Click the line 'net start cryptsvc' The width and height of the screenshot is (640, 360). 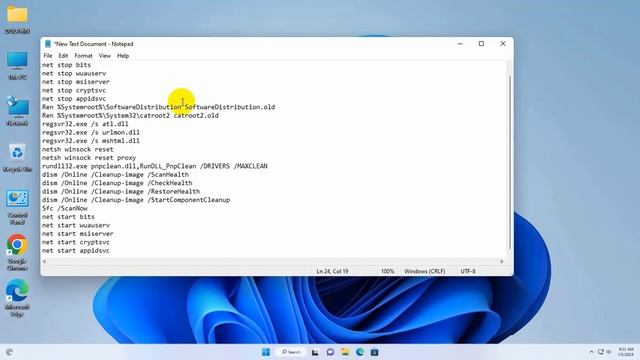[x=76, y=242]
